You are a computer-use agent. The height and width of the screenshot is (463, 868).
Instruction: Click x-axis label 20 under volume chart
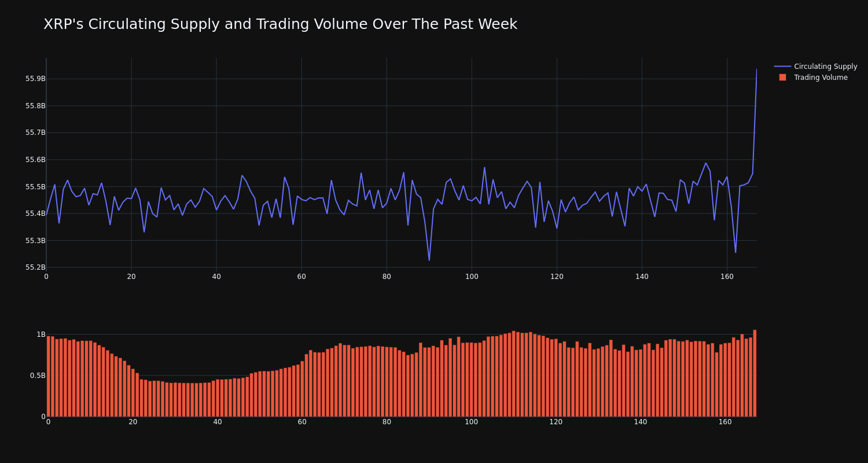[133, 422]
